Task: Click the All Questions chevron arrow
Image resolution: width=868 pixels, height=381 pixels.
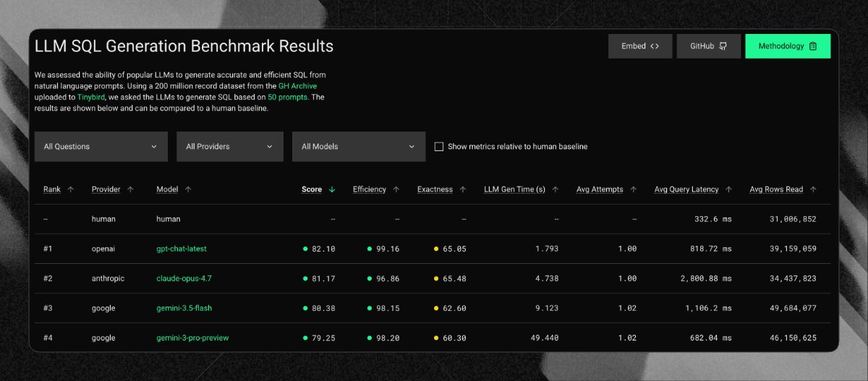Action: pyautogui.click(x=154, y=146)
